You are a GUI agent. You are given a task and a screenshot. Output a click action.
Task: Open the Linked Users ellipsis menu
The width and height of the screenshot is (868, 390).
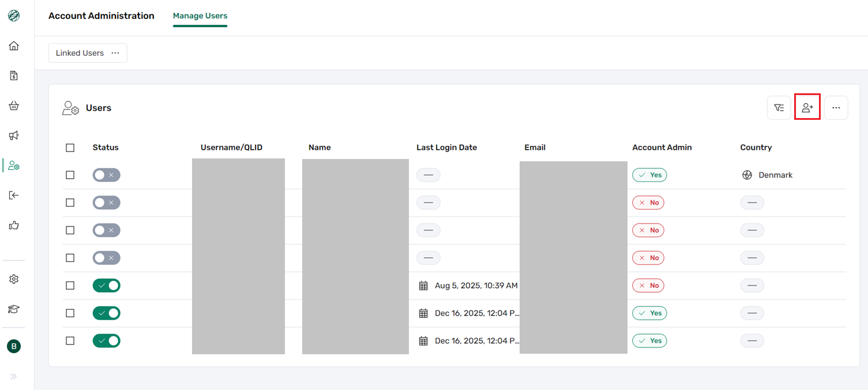click(115, 53)
